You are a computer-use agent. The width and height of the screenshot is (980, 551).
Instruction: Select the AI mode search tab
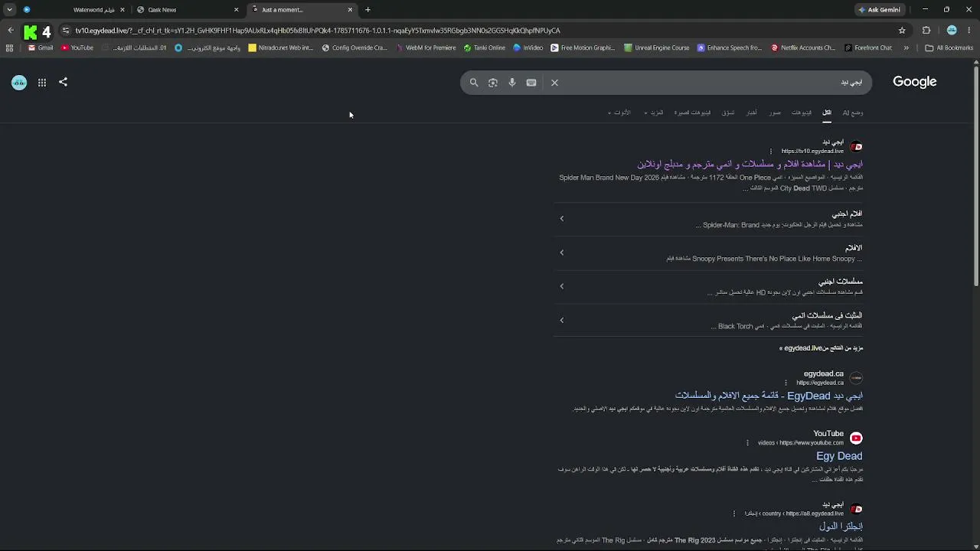[852, 112]
